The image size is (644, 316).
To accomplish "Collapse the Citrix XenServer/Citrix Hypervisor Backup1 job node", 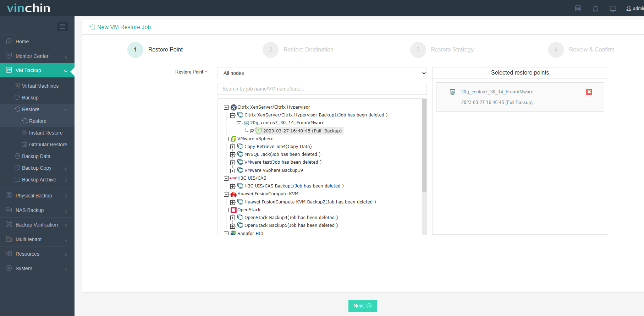I will pyautogui.click(x=232, y=115).
